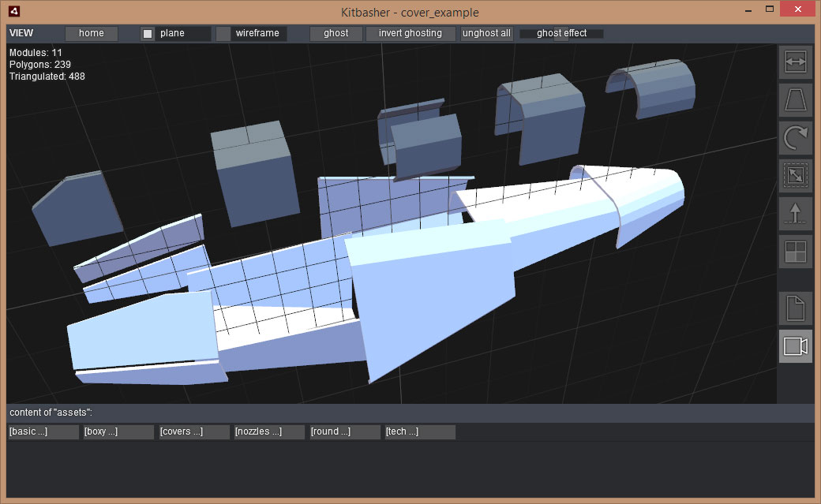Enable the plane checkbox

148,34
